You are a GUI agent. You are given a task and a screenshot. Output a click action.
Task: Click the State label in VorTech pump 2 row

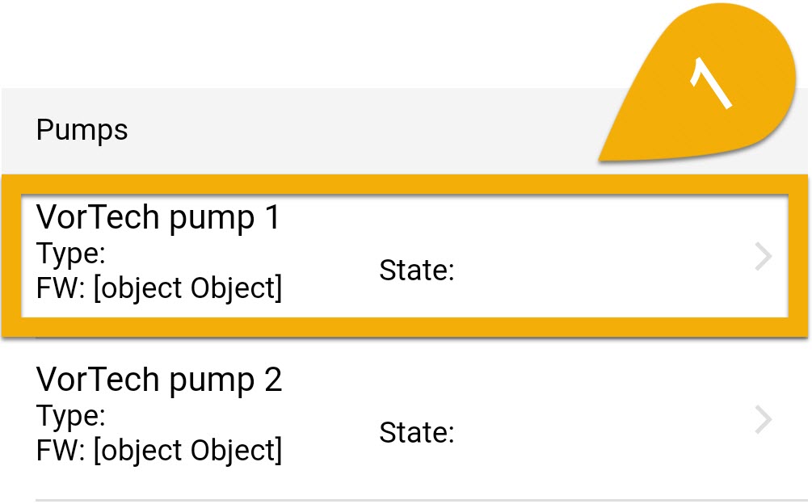[x=417, y=433]
